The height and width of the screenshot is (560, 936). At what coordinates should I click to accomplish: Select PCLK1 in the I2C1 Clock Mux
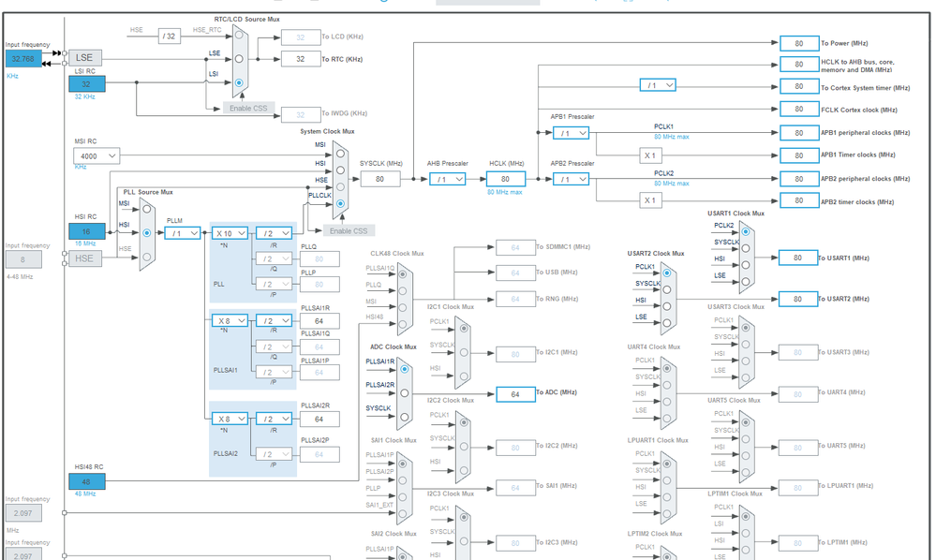click(x=464, y=328)
